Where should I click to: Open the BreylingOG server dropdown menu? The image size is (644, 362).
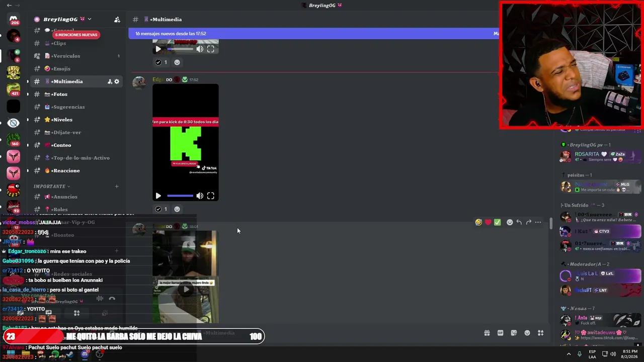click(x=89, y=19)
